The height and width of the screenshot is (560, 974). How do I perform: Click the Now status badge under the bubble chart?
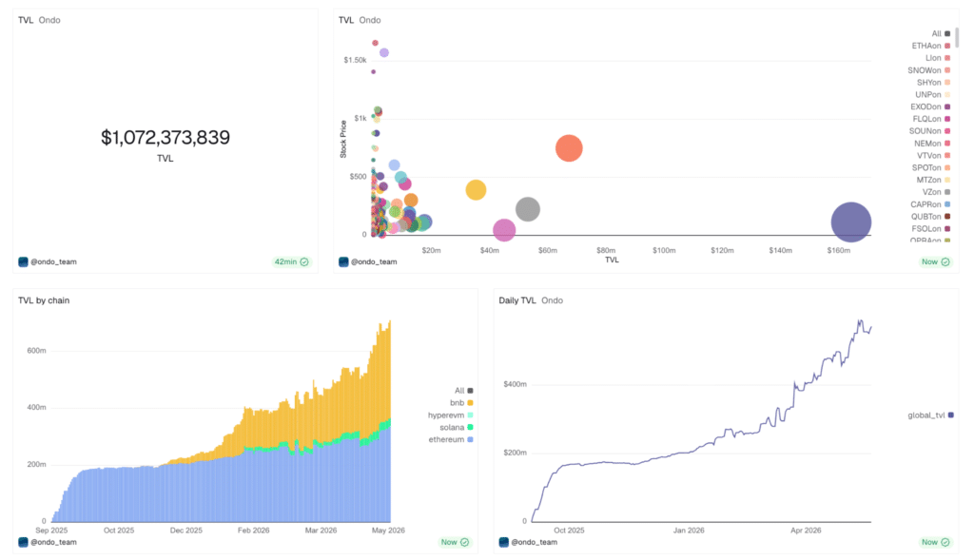pos(936,262)
